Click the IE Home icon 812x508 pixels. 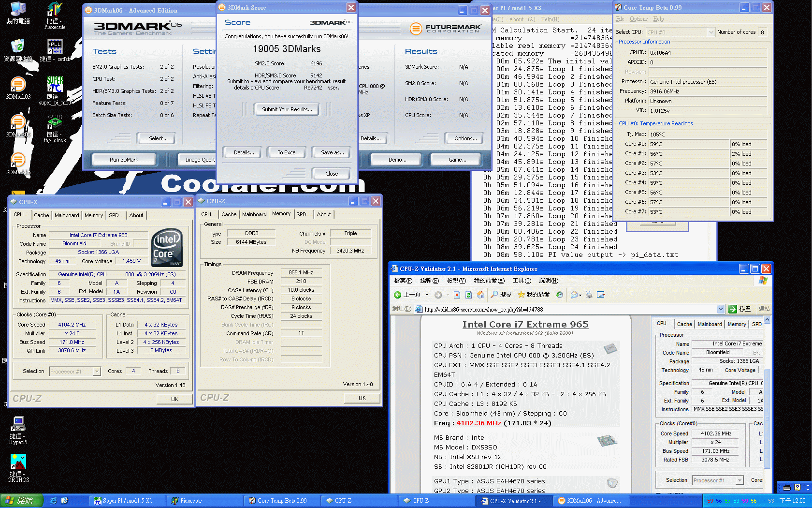pyautogui.click(x=480, y=295)
